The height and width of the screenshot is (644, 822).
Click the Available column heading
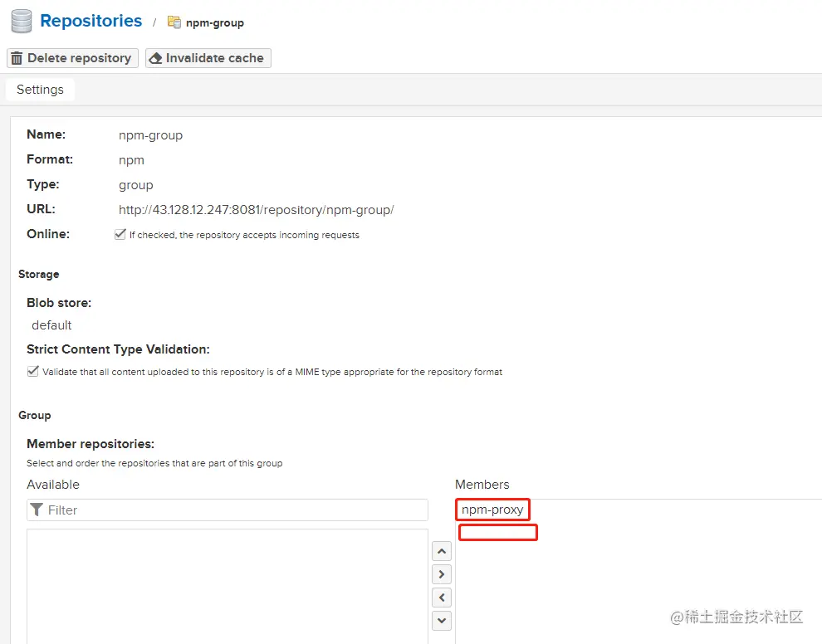click(x=53, y=485)
